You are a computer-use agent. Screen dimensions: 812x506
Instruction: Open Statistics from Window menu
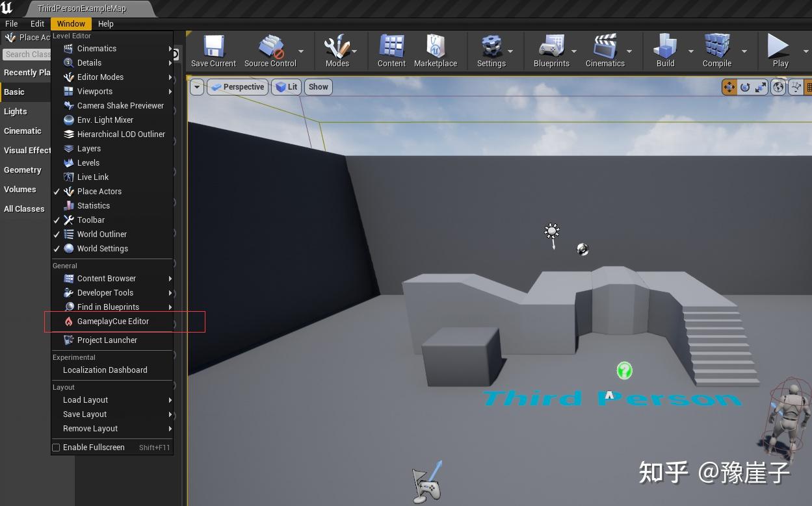tap(112, 206)
